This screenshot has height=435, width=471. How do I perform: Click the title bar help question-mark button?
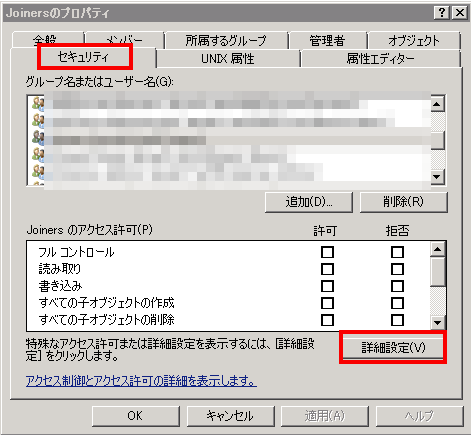coord(442,13)
